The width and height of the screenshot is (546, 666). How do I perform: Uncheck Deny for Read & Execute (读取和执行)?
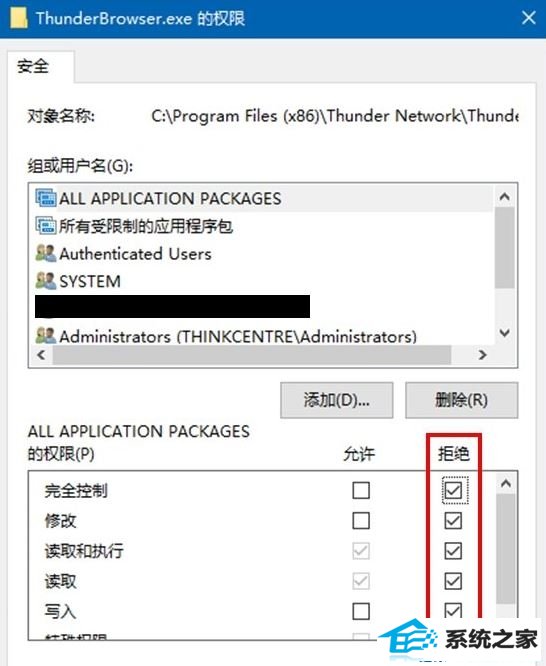point(453,551)
